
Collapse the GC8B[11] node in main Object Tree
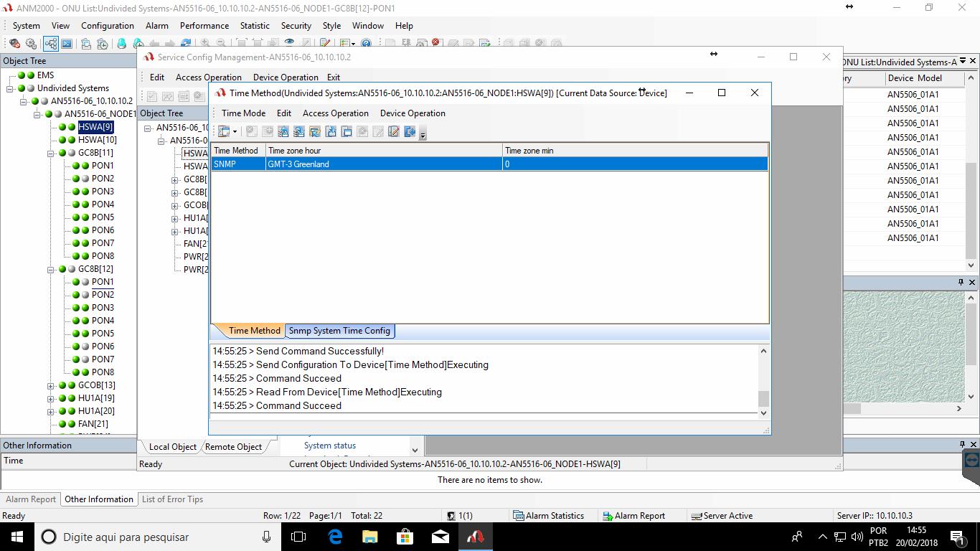(x=51, y=153)
